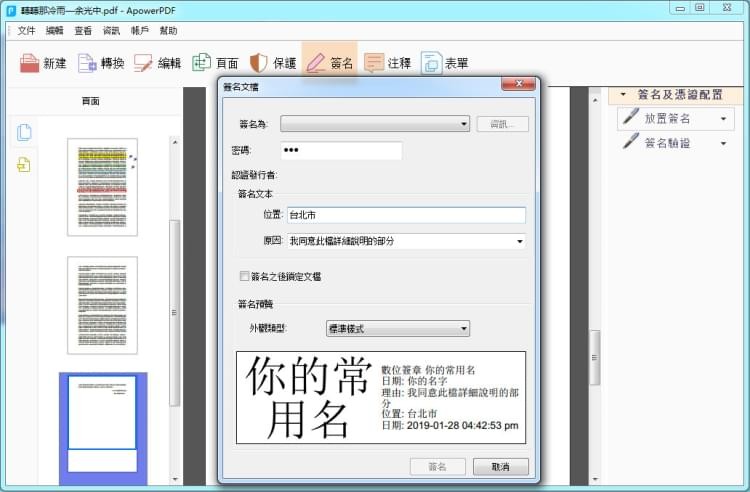Collapse the 簽名及憑證配置 section
This screenshot has height=492, width=750.
click(623, 94)
